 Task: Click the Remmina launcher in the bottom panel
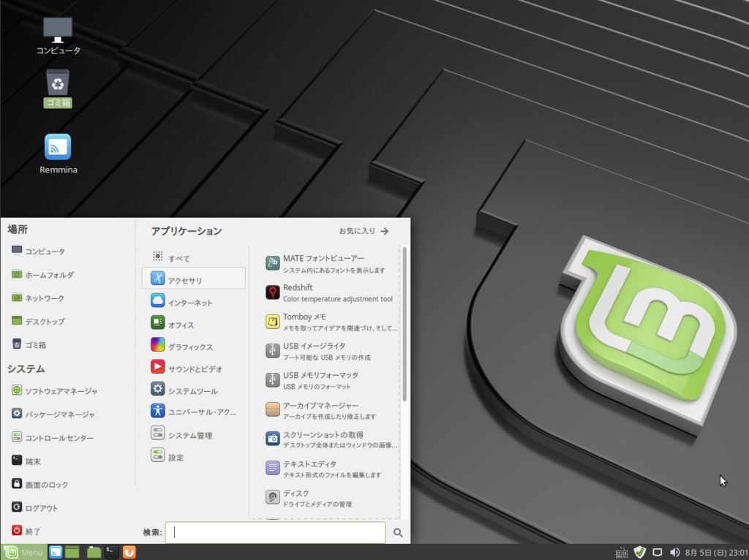(x=56, y=552)
